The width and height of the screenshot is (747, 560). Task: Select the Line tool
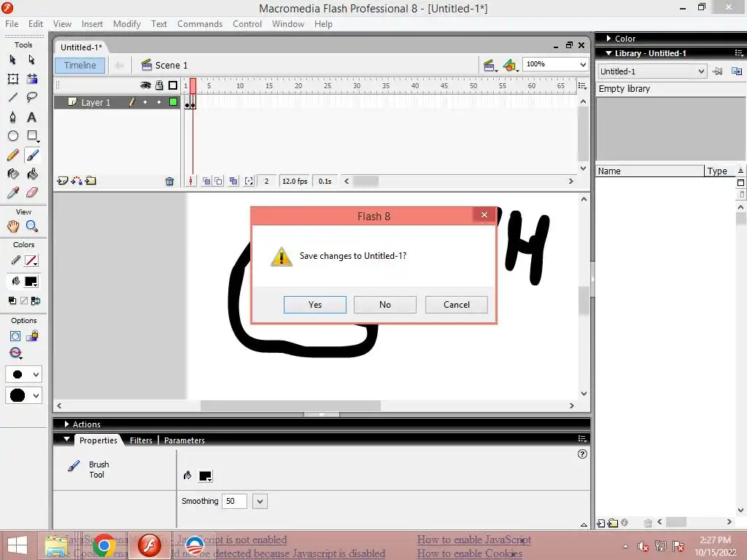(13, 98)
